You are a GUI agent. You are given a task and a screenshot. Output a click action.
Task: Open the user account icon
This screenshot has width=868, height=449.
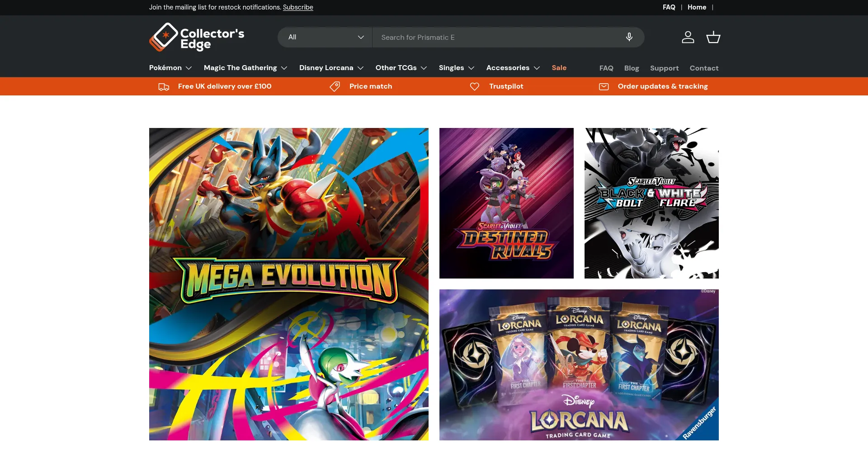pyautogui.click(x=688, y=37)
